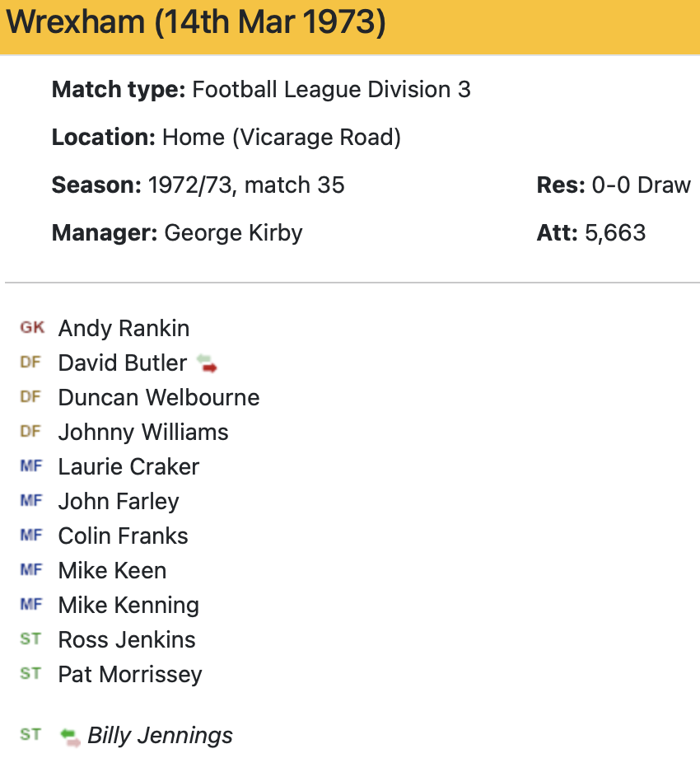Click the ST badge beside Ross Jenkins
700x758 pixels.
30,639
